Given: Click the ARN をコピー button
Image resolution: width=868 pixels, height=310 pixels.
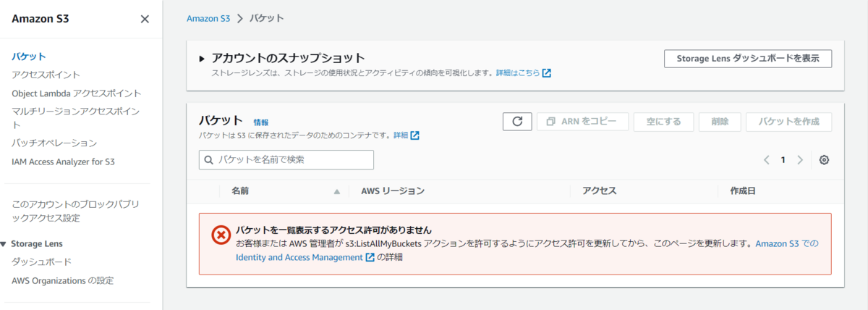Looking at the screenshot, I should point(582,122).
